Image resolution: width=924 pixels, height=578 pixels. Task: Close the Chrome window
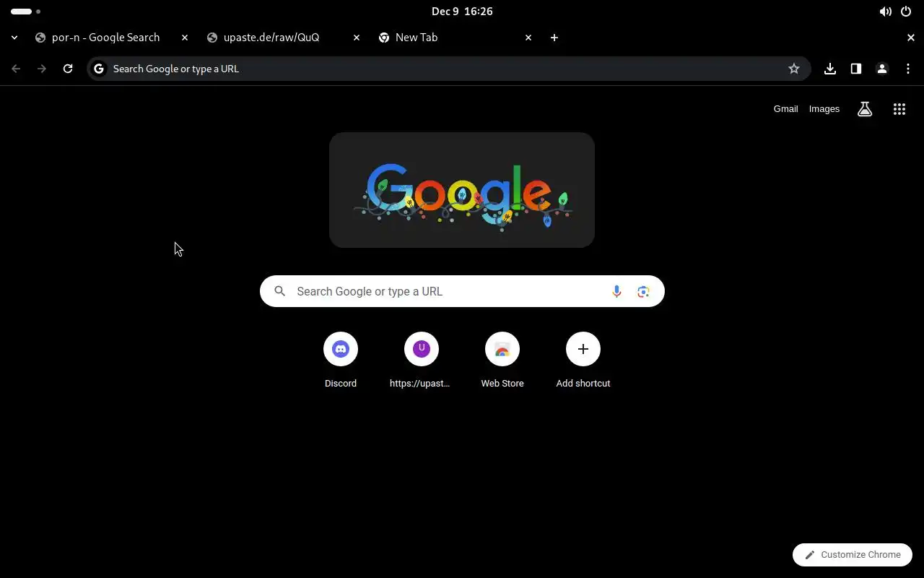coord(911,38)
